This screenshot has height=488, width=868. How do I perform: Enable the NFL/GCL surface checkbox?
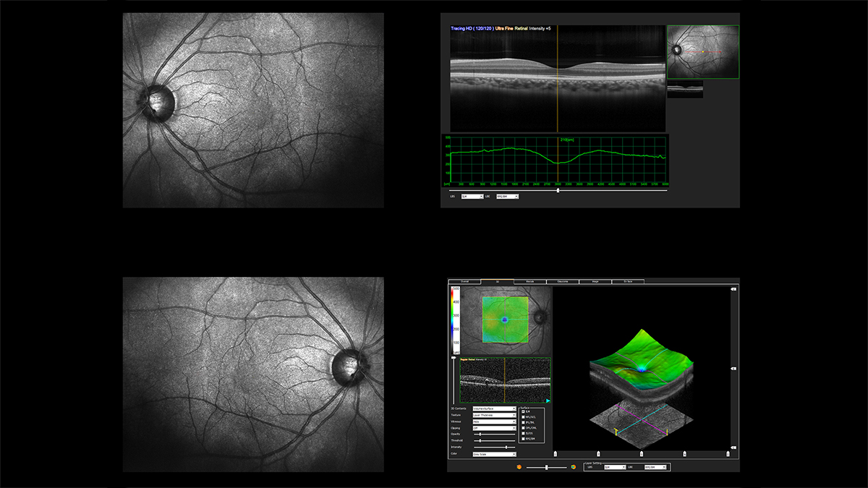click(x=524, y=418)
